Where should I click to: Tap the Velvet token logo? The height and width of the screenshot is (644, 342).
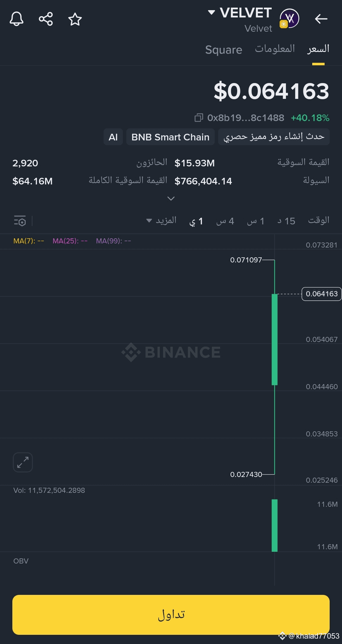pos(289,19)
